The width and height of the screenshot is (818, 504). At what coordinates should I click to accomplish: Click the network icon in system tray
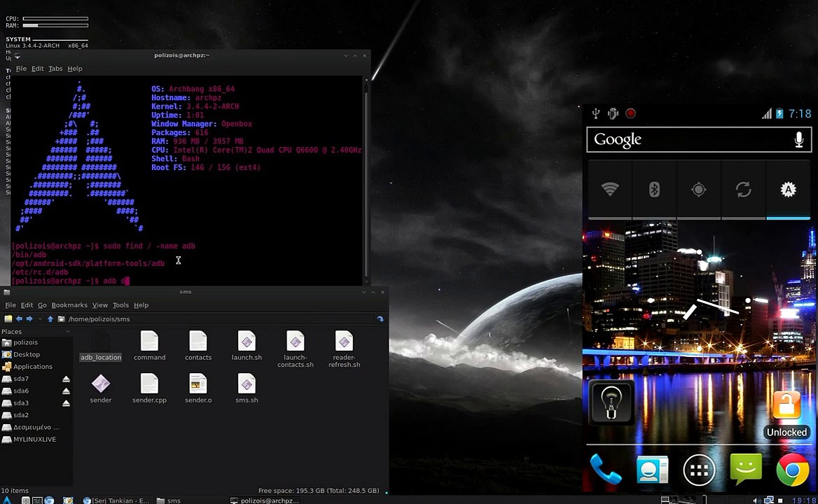(769, 500)
